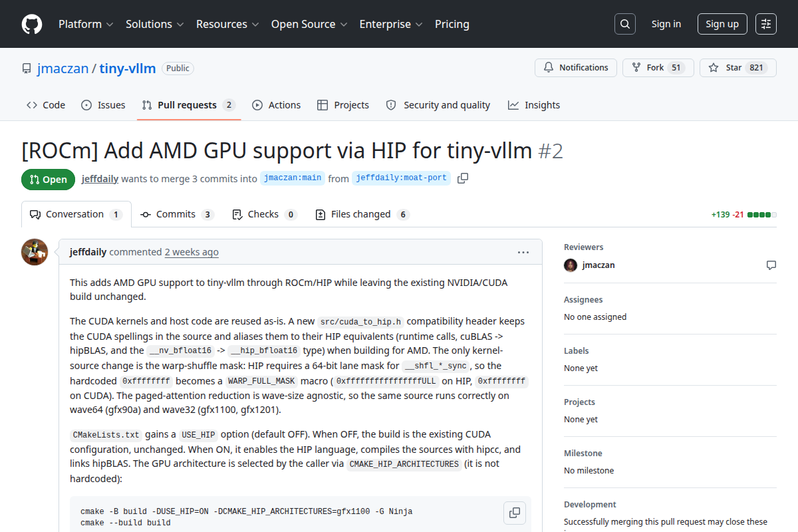Click the pull request title text
Screen dimensions: 798x532
(277, 150)
